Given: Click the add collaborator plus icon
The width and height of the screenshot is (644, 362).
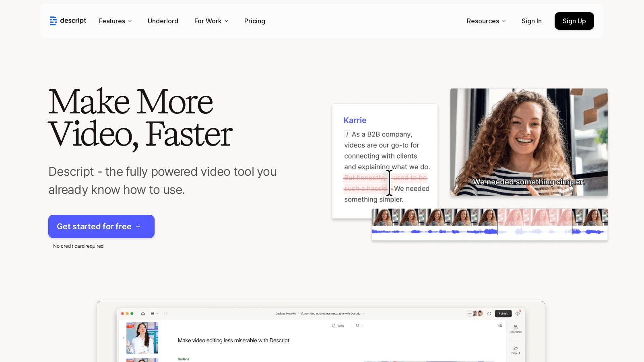Looking at the screenshot, I should coord(470,314).
